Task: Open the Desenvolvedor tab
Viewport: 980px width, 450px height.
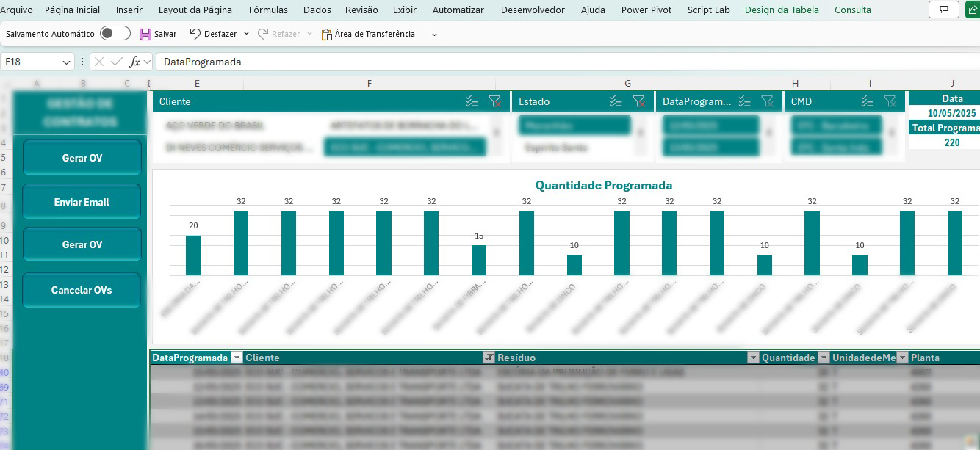Action: pyautogui.click(x=533, y=10)
